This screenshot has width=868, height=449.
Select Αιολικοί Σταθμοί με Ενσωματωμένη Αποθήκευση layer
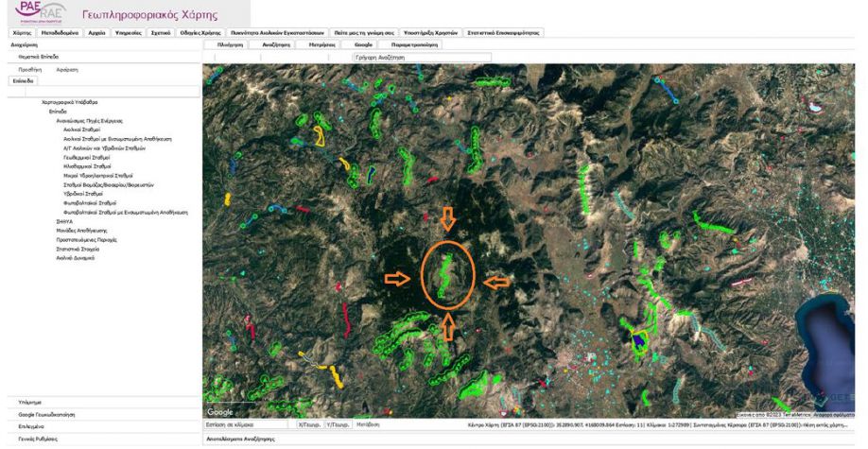(x=117, y=139)
